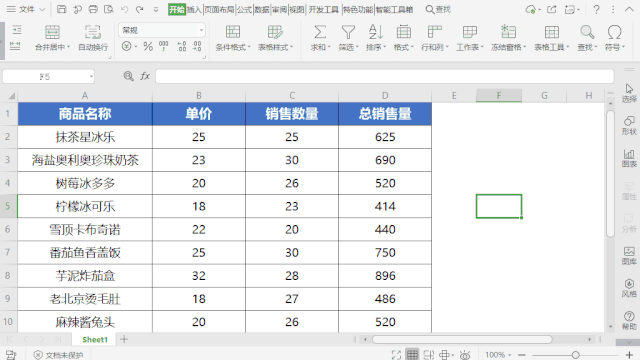Toggle 自动换行 wrap text
This screenshot has height=360, width=640.
coord(93,37)
